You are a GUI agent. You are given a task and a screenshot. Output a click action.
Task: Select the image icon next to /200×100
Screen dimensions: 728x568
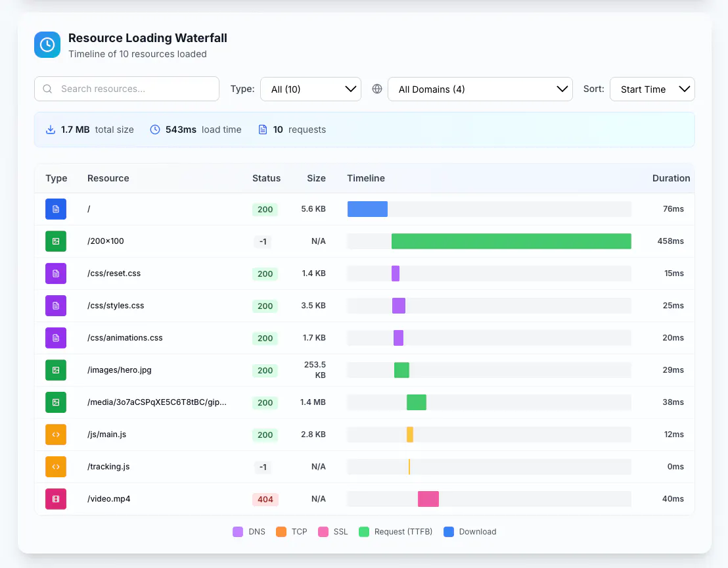click(x=56, y=241)
